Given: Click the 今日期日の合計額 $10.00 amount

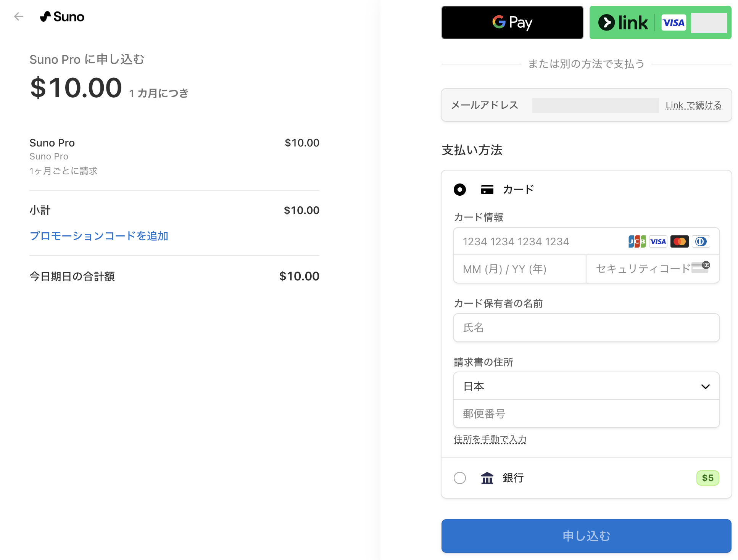Looking at the screenshot, I should point(299,276).
